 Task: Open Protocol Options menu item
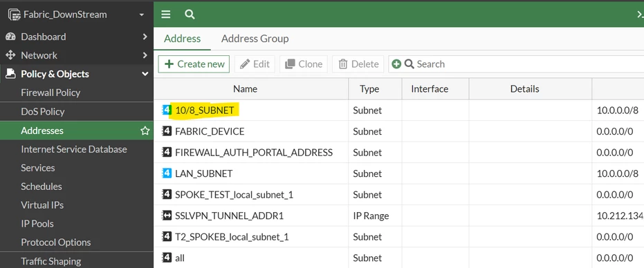[56, 242]
